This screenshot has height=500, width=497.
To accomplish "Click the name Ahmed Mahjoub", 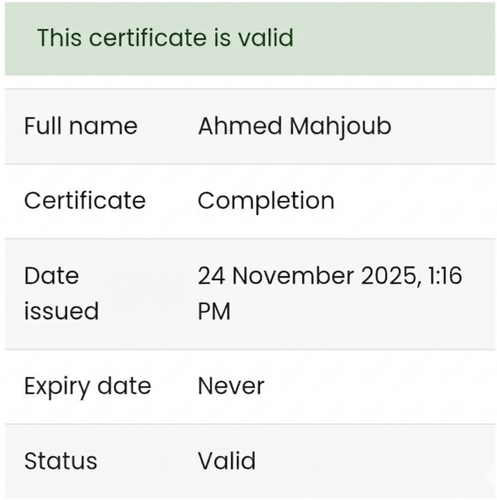I will (x=294, y=128).
